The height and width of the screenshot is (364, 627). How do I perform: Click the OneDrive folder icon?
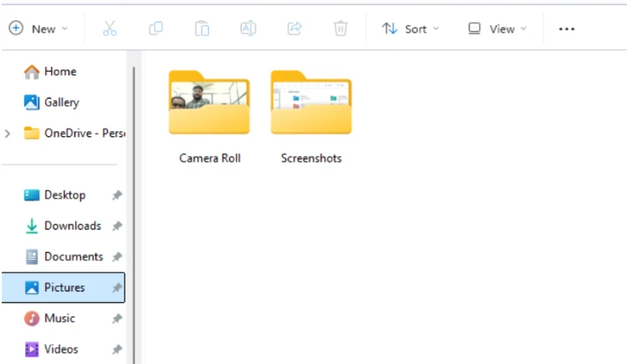click(x=32, y=133)
